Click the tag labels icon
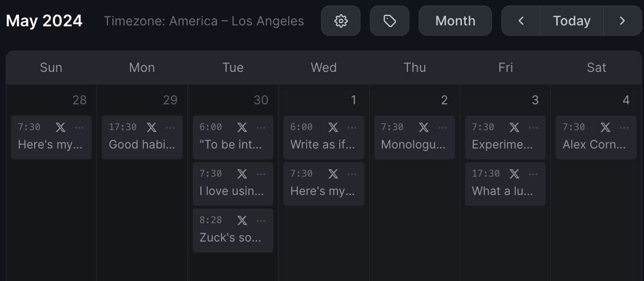 pyautogui.click(x=390, y=21)
